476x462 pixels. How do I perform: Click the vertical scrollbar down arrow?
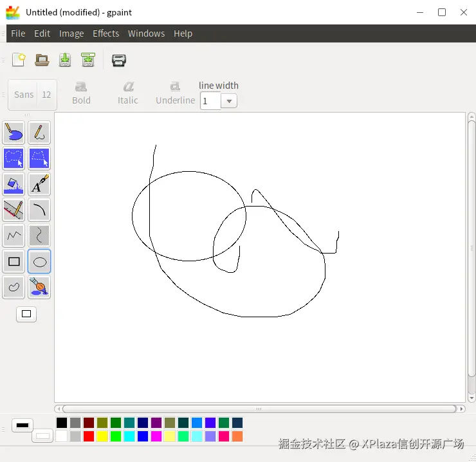pos(471,398)
